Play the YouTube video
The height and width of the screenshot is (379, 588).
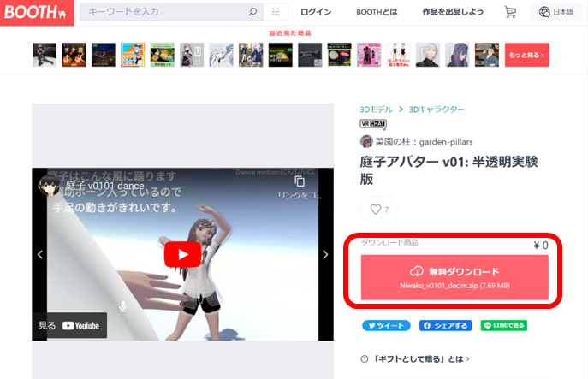pos(182,254)
